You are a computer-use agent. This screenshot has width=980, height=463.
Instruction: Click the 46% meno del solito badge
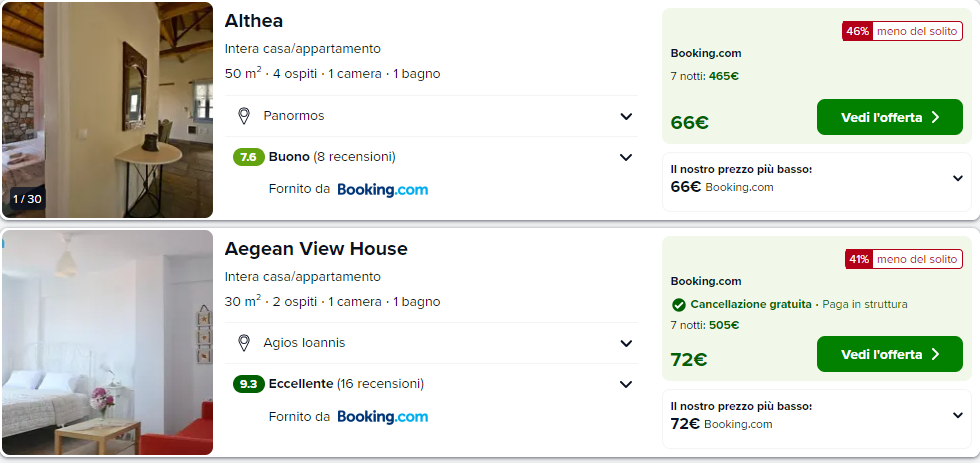pyautogui.click(x=902, y=32)
